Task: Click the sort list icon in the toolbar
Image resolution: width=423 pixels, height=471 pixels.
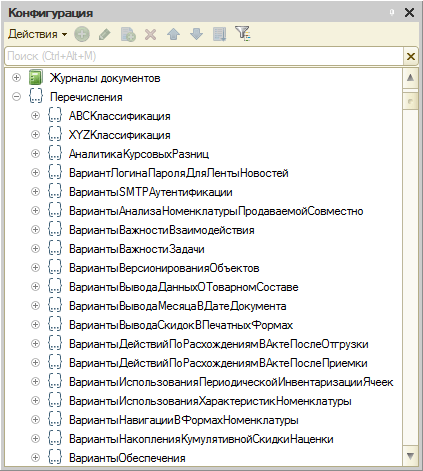Action: (x=220, y=34)
